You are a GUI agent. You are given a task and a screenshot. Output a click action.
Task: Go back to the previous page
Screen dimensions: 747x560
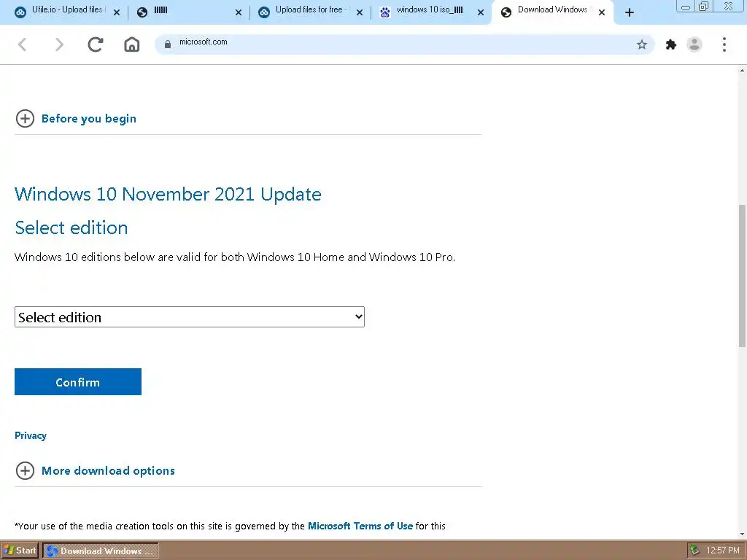22,44
